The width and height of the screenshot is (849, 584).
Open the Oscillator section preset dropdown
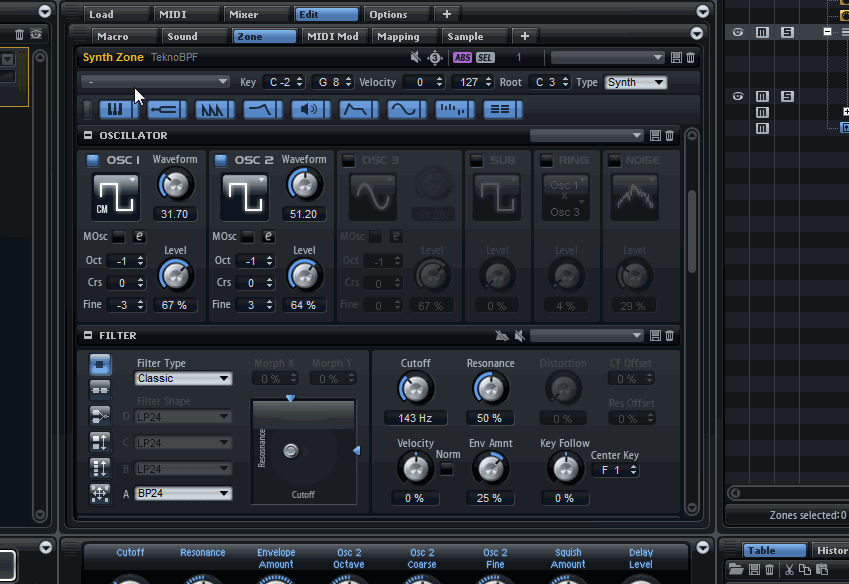click(586, 135)
